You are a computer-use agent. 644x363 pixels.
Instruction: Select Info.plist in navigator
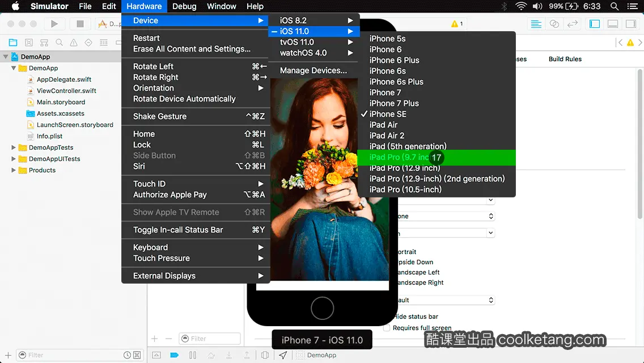49,136
